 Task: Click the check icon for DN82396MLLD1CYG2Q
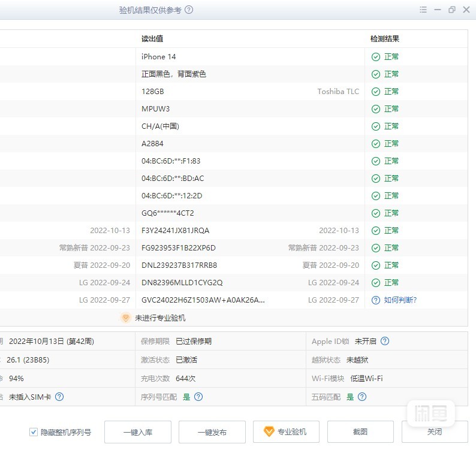pyautogui.click(x=376, y=283)
